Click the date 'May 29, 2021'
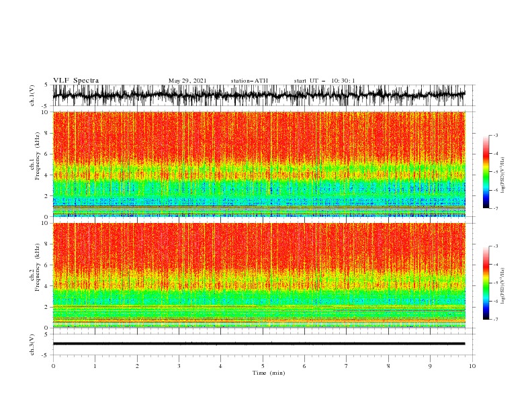532x411 pixels. [x=187, y=81]
